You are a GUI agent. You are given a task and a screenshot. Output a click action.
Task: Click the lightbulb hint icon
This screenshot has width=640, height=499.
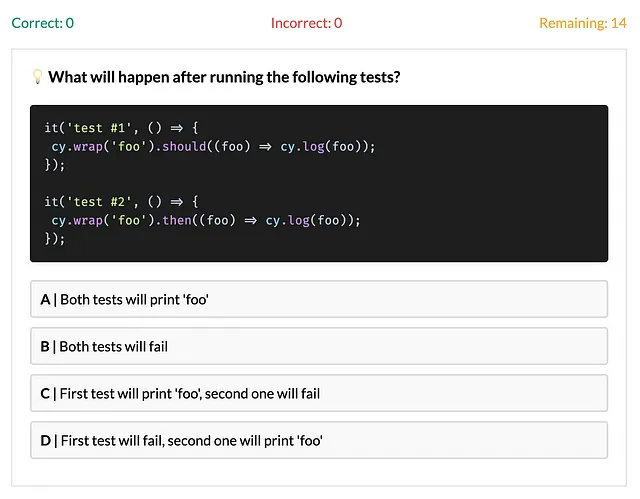pos(38,77)
